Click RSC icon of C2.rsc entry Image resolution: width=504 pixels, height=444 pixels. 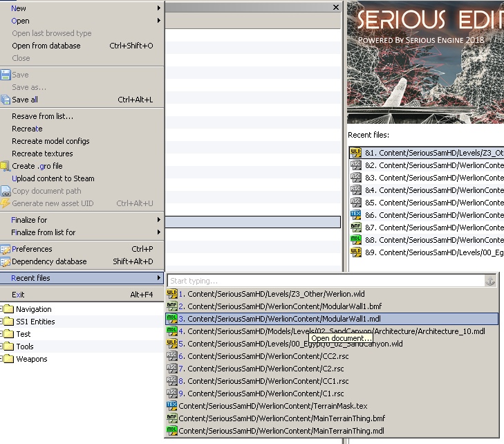[172, 369]
